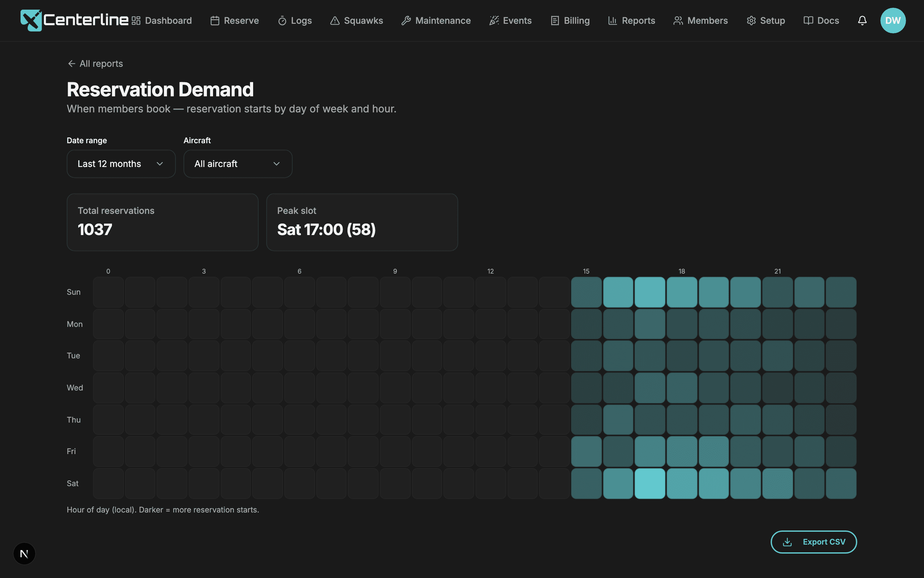This screenshot has width=924, height=578.
Task: Go to Setup nav label
Action: 773,21
